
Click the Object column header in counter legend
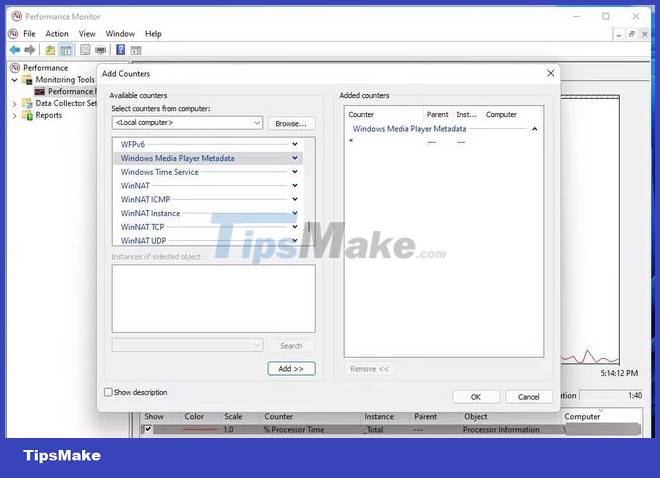476,417
